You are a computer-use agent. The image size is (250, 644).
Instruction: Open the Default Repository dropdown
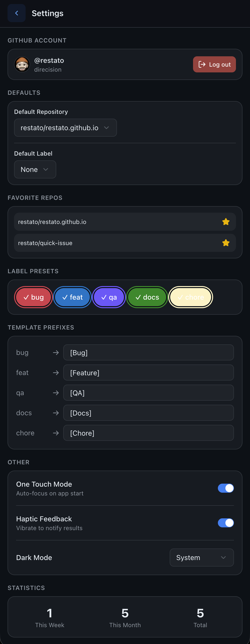(x=65, y=128)
